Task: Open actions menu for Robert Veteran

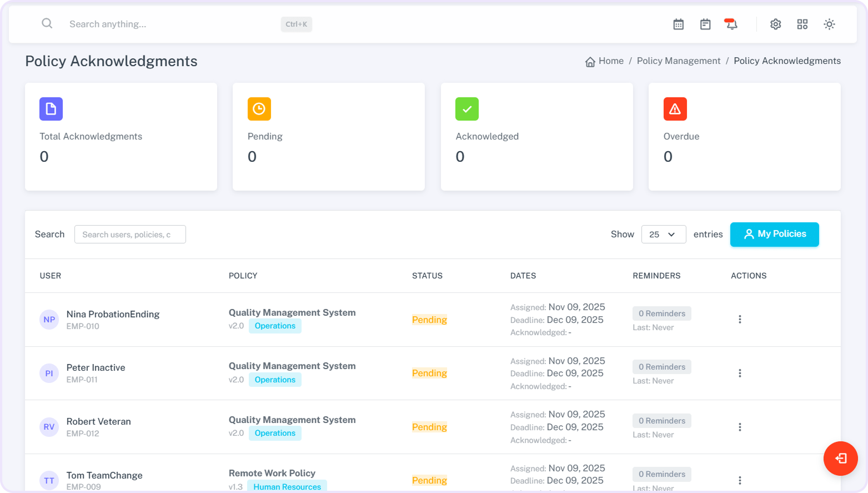Action: tap(739, 427)
